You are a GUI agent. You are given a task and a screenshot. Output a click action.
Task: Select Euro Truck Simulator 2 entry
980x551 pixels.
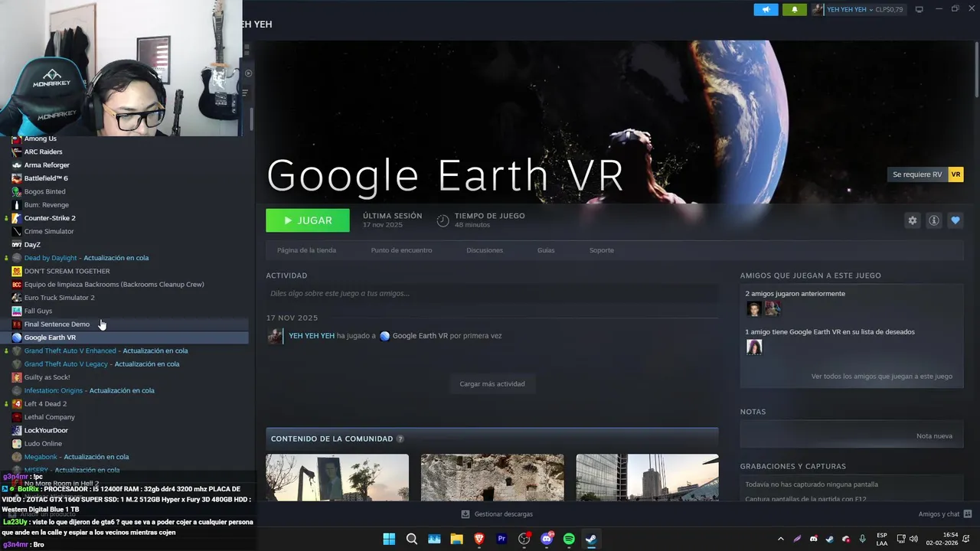[x=59, y=298]
